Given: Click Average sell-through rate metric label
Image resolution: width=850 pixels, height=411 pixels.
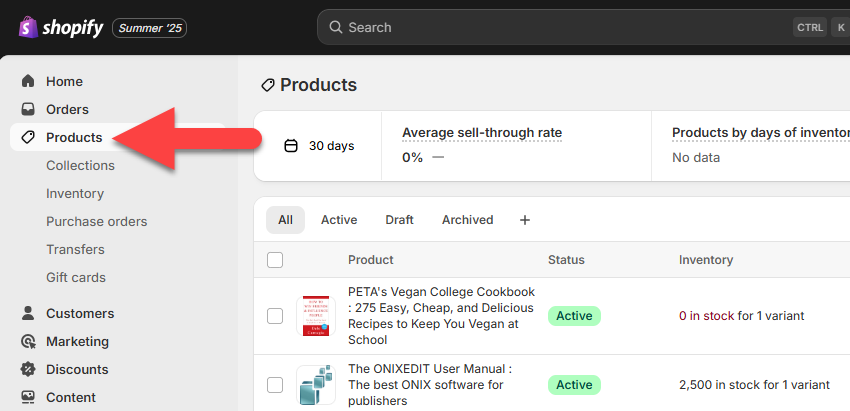Looking at the screenshot, I should pyautogui.click(x=482, y=133).
